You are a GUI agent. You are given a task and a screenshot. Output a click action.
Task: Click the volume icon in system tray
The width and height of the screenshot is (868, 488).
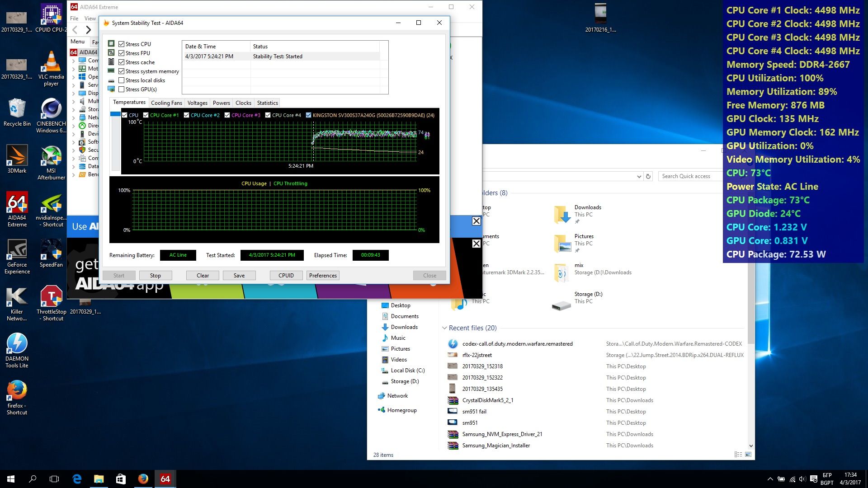(802, 479)
